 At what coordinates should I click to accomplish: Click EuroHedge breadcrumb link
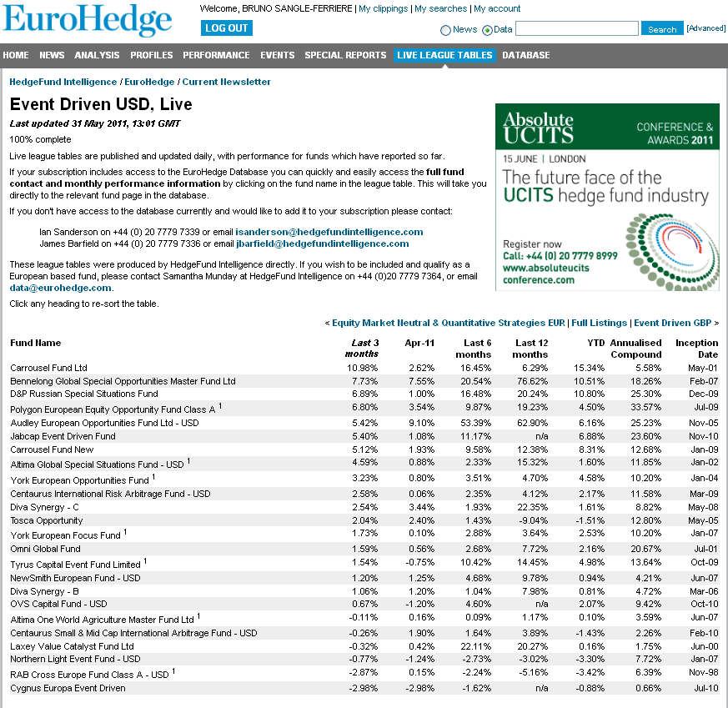(x=149, y=82)
